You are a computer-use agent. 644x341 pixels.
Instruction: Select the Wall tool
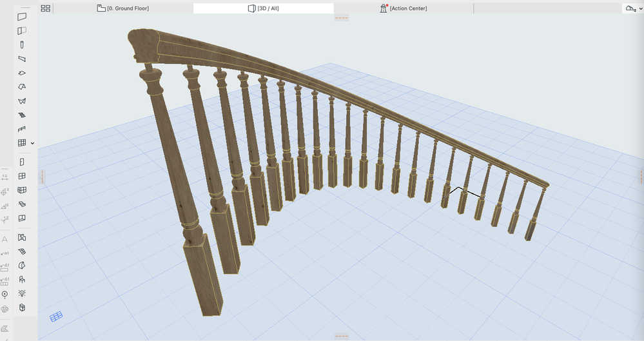pyautogui.click(x=22, y=16)
